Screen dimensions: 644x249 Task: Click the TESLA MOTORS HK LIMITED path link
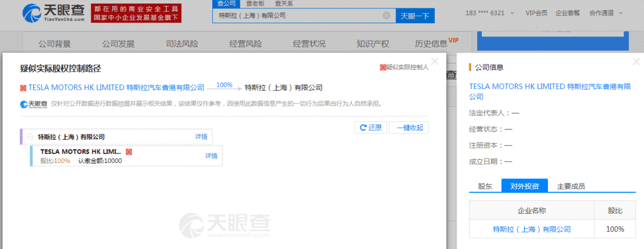coord(116,87)
